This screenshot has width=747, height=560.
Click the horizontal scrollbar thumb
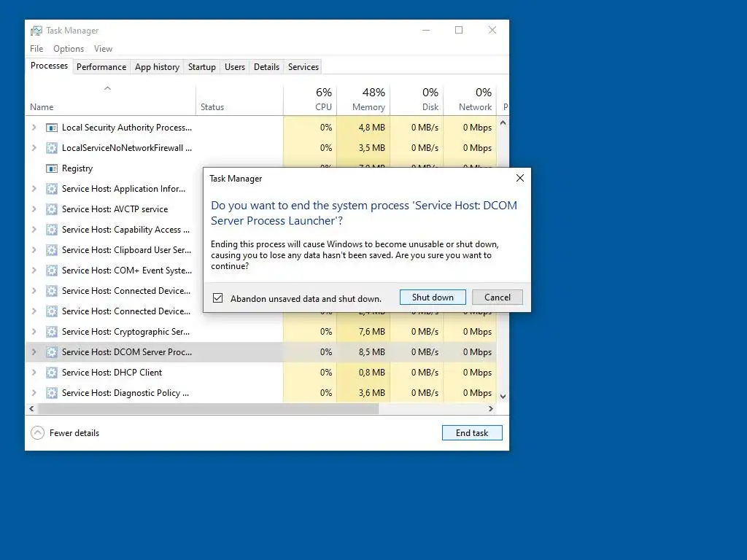pyautogui.click(x=208, y=408)
